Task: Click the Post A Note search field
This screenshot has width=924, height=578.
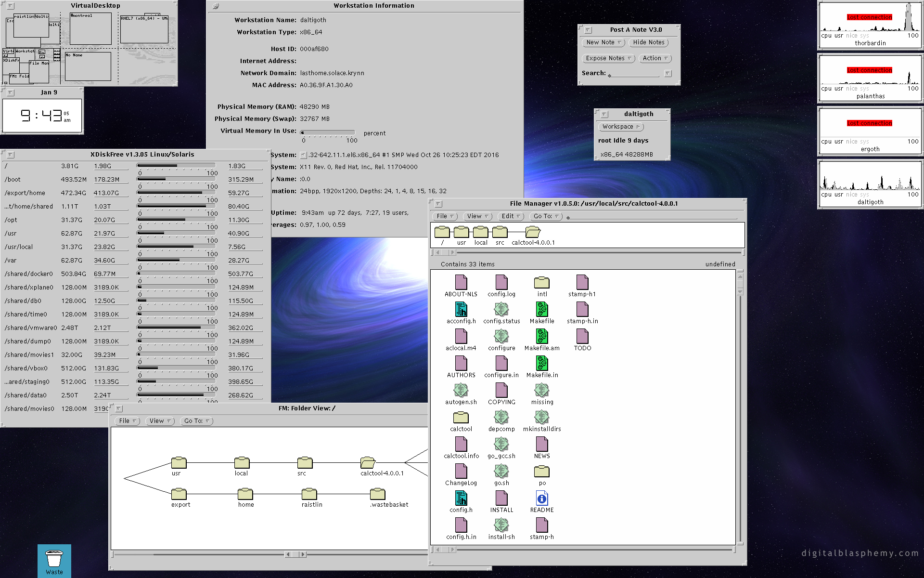Action: click(634, 74)
